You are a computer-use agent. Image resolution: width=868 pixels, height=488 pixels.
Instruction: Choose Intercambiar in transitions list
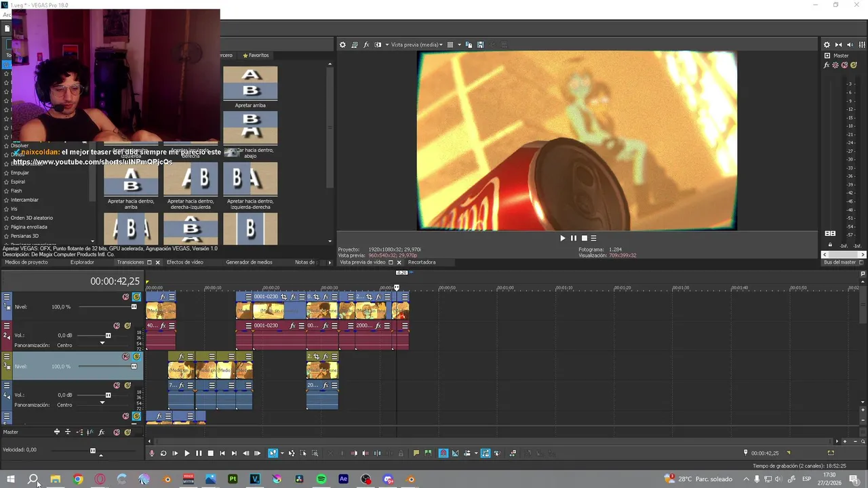[24, 200]
